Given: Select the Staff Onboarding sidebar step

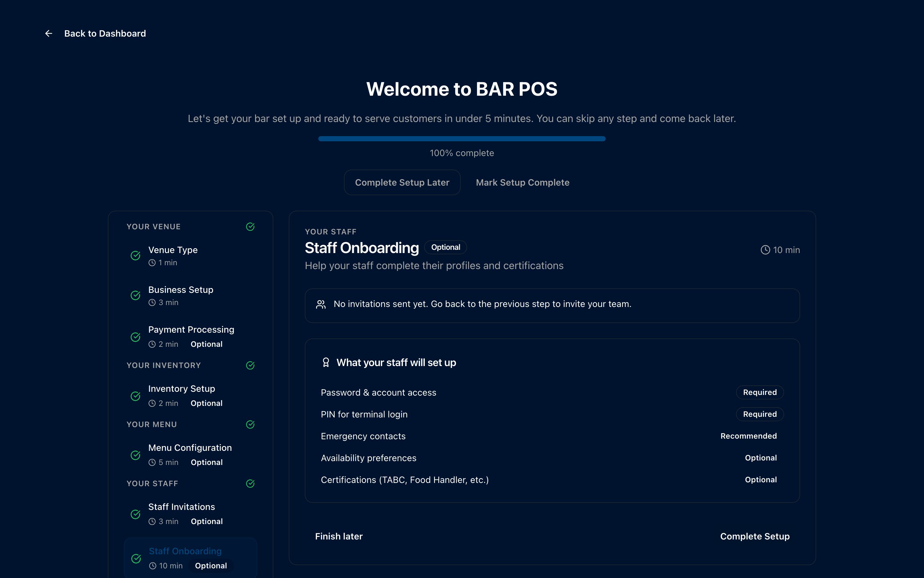Looking at the screenshot, I should point(191,558).
